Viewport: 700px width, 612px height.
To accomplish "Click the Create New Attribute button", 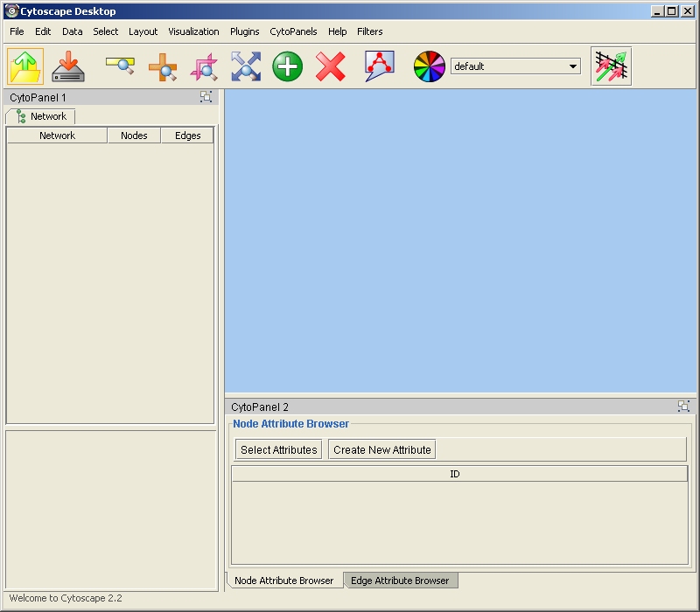I will [x=381, y=449].
